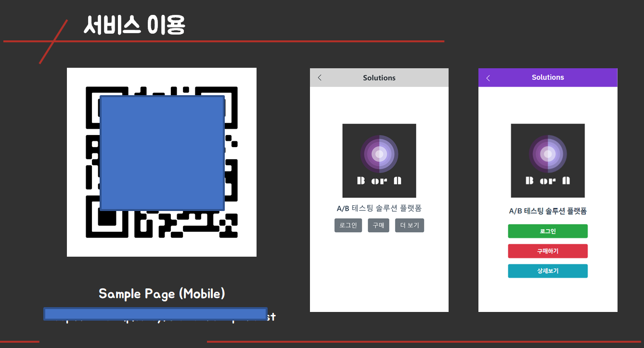The image size is (644, 348).
Task: Click Solutions title in purple header
Action: click(x=548, y=77)
